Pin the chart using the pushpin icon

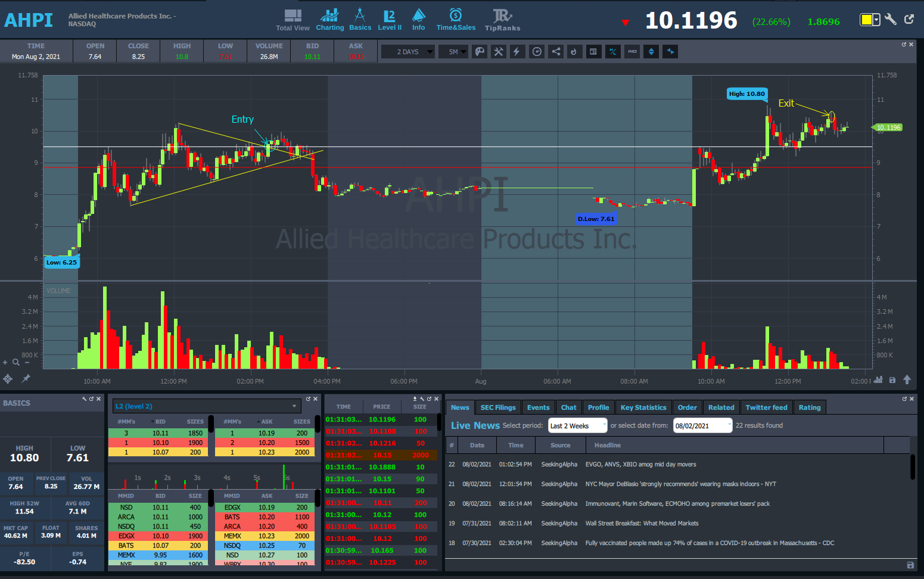pos(26,378)
